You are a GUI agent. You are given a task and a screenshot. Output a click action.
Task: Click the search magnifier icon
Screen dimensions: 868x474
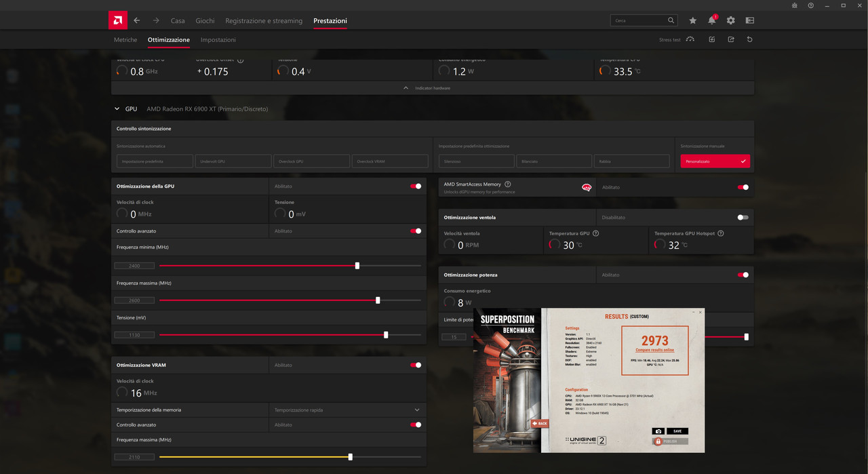[x=671, y=20]
